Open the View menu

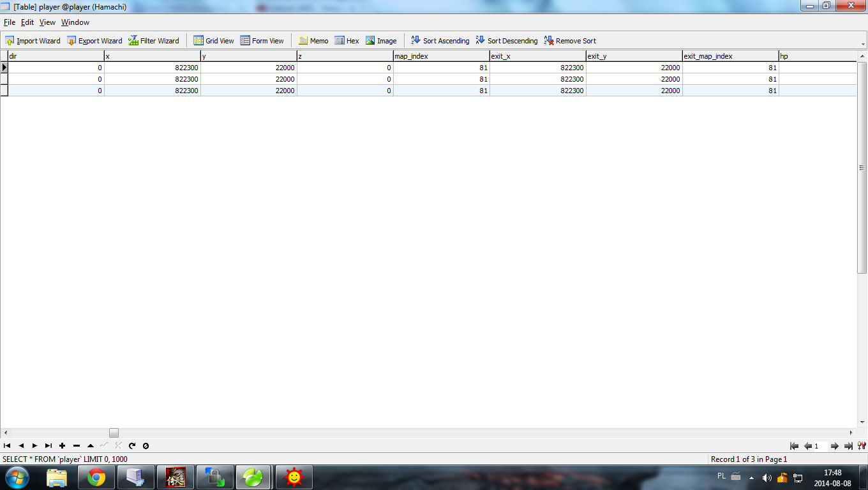pyautogui.click(x=47, y=22)
